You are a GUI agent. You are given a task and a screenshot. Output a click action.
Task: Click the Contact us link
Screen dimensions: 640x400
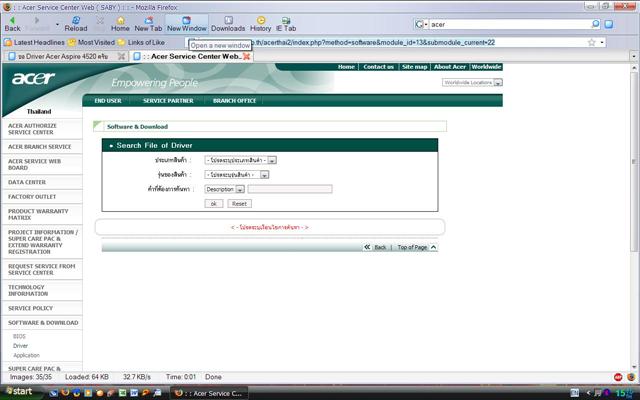(x=378, y=67)
